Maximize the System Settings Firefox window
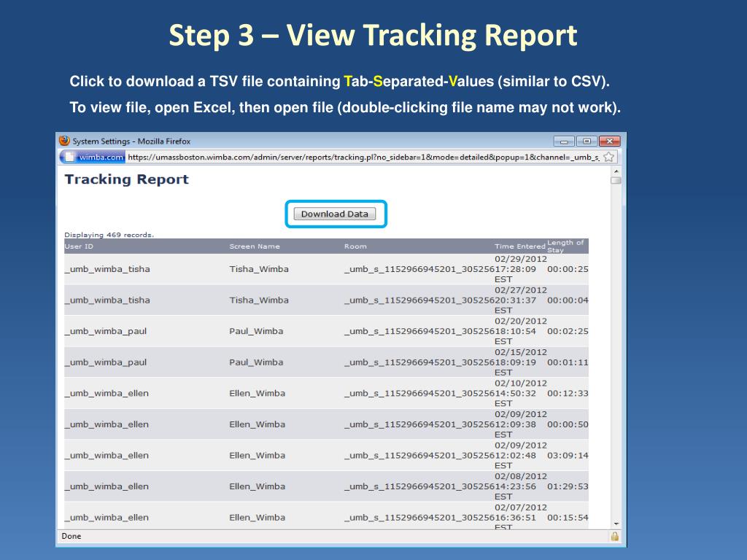747x560 pixels. tap(587, 141)
